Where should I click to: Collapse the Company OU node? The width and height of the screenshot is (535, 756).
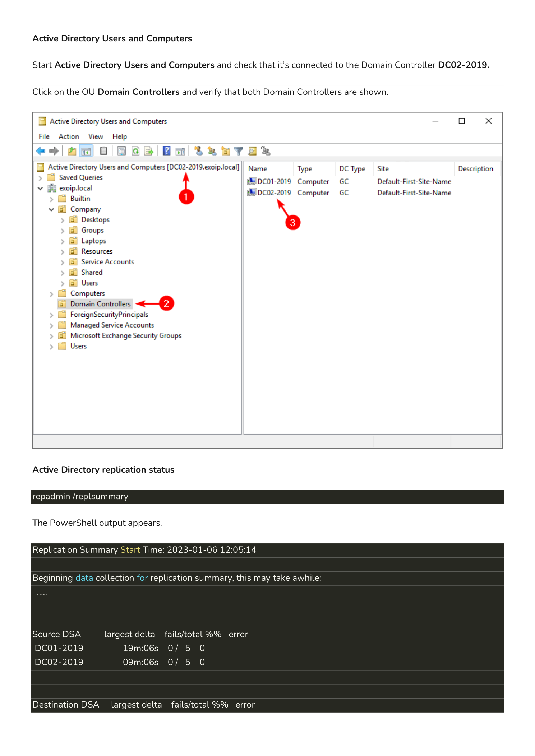point(51,209)
